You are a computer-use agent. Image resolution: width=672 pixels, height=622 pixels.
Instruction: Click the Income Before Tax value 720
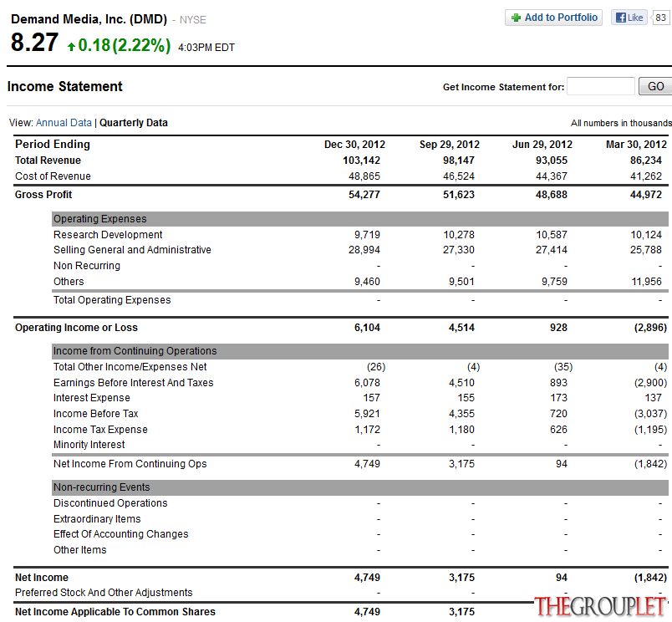[x=558, y=414]
